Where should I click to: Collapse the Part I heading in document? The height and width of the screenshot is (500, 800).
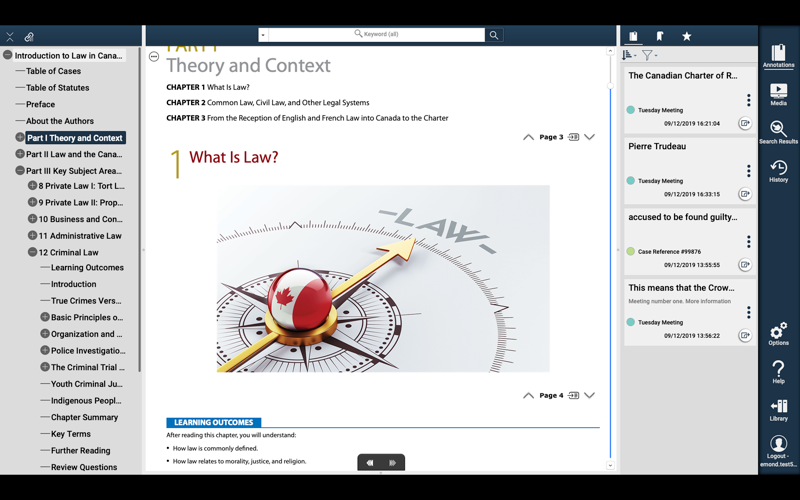click(154, 56)
